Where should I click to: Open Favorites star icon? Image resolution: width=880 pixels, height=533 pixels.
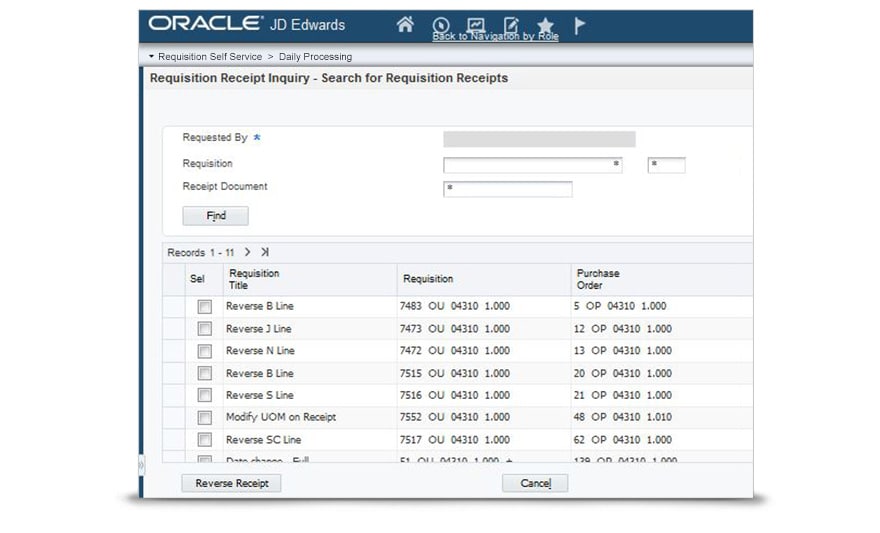pos(545,25)
